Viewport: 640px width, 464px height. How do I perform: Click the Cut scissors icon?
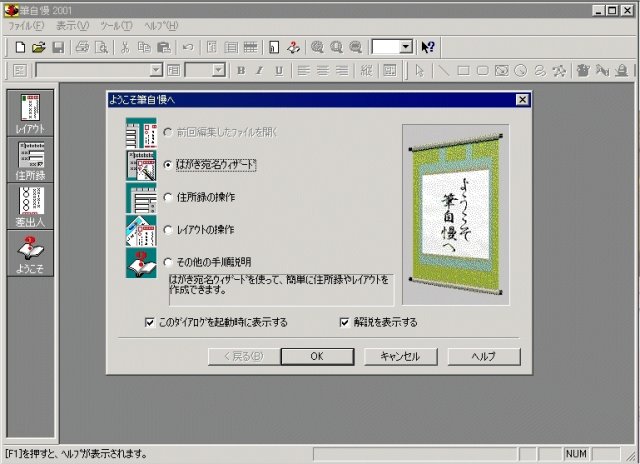click(x=125, y=47)
